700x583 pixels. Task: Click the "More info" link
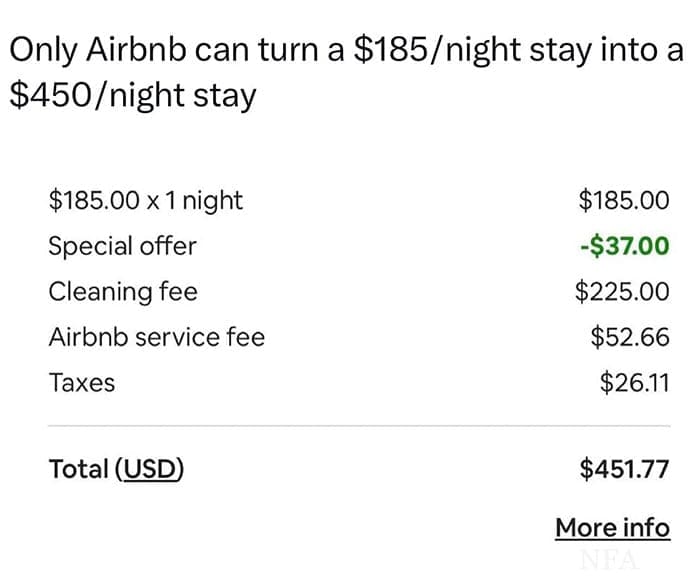(612, 527)
